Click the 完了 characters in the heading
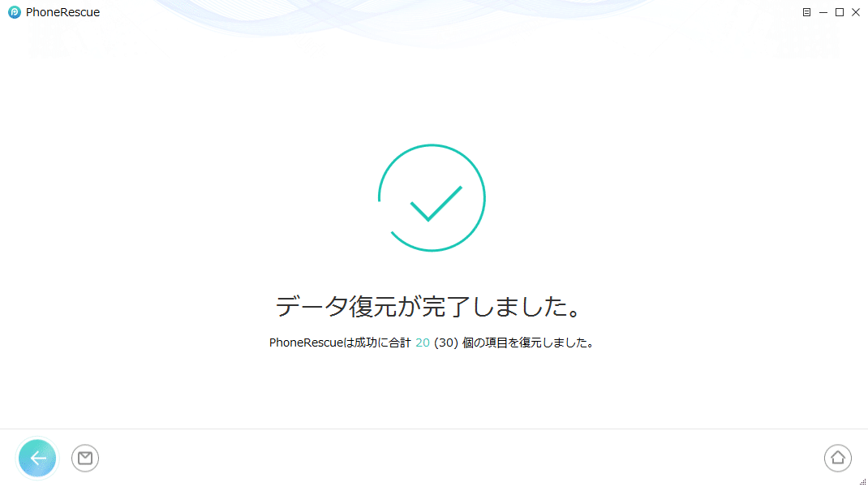 click(445, 306)
